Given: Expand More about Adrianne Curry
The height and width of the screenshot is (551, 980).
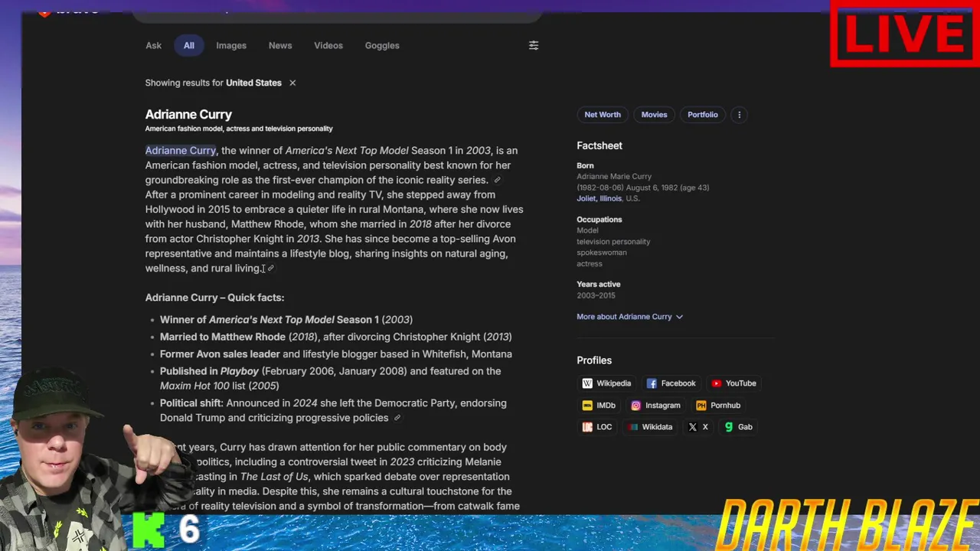Looking at the screenshot, I should [629, 317].
